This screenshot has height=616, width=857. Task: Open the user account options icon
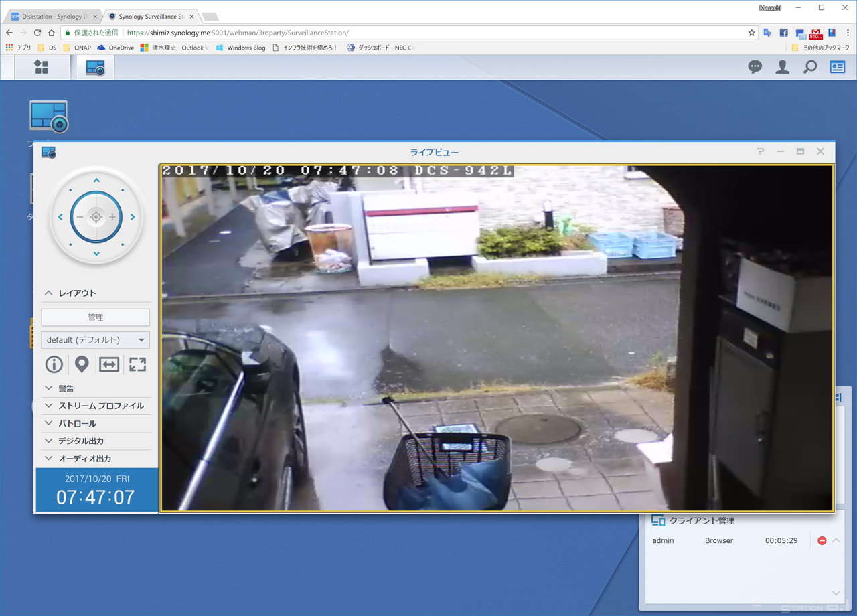point(782,67)
